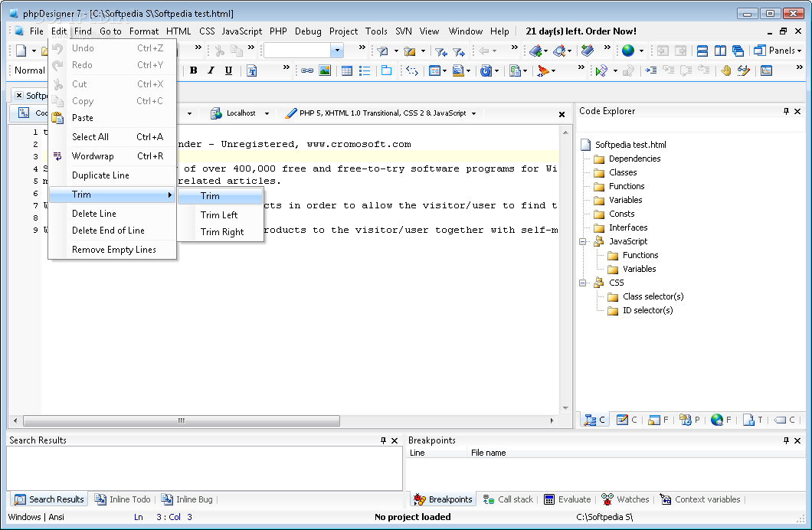Click 21 day(s) left. Order Now! link

point(581,31)
